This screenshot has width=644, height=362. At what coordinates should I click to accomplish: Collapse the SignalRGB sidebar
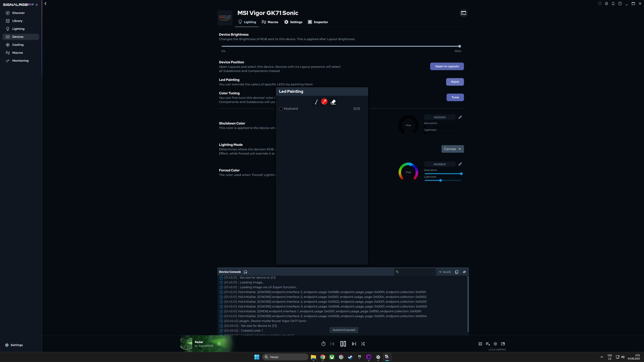[x=37, y=5]
